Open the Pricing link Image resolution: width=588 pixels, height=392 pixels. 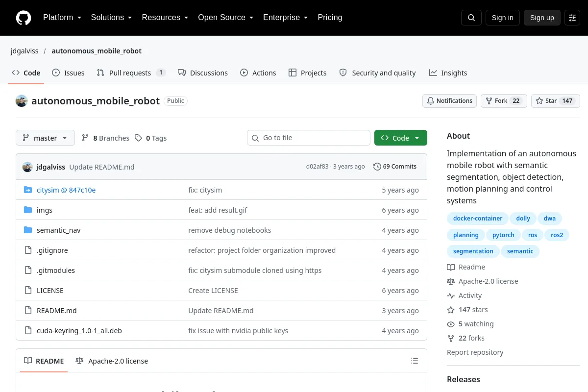330,18
